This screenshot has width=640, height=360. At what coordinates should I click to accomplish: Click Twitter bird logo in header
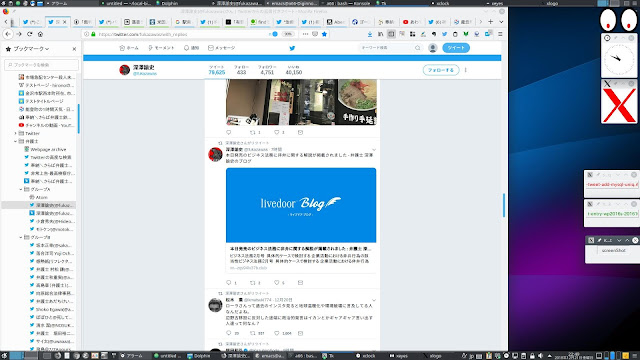coord(292,48)
